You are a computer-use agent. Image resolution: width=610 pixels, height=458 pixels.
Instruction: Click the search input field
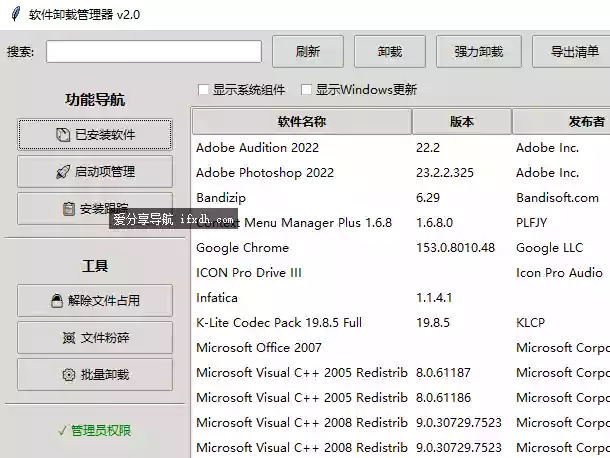[154, 51]
